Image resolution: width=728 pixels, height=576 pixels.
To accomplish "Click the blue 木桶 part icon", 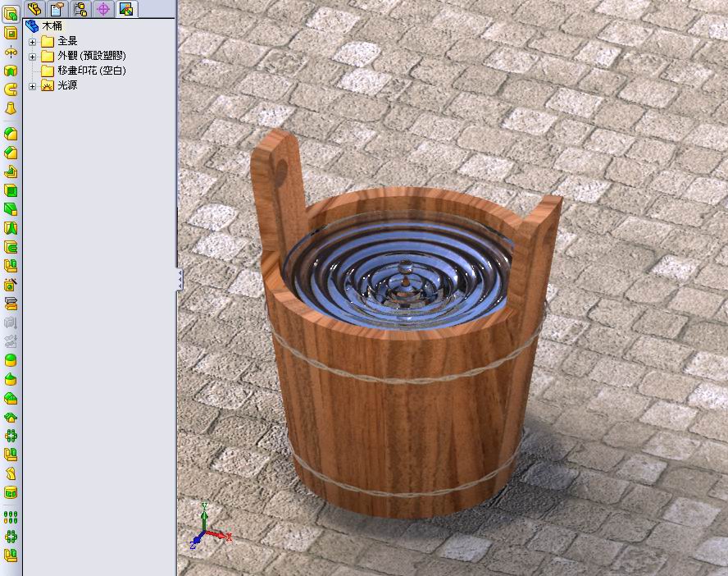I will (x=32, y=26).
